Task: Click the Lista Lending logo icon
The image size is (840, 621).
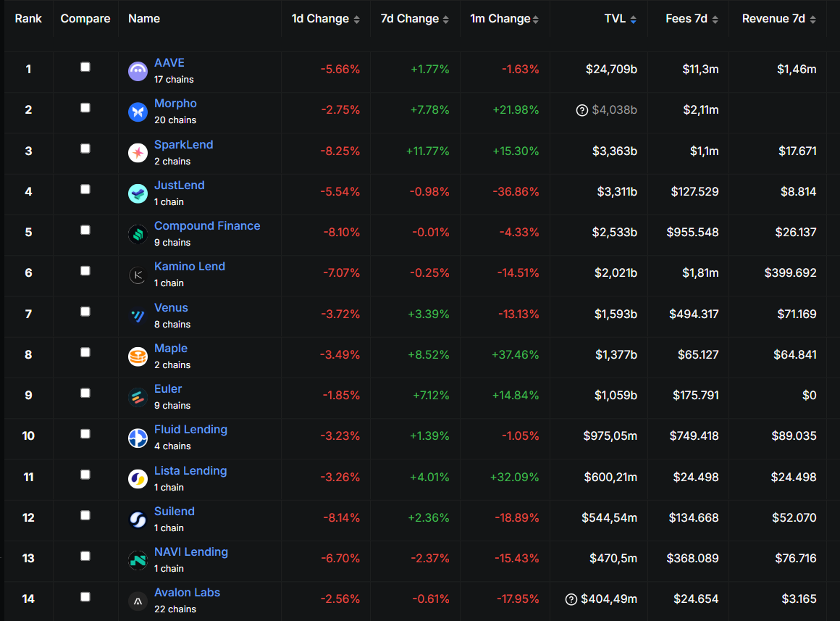Action: [x=138, y=479]
